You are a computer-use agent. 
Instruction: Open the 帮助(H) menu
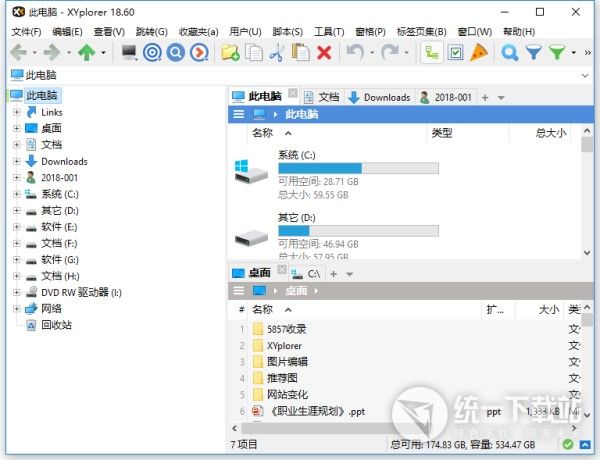[x=519, y=32]
